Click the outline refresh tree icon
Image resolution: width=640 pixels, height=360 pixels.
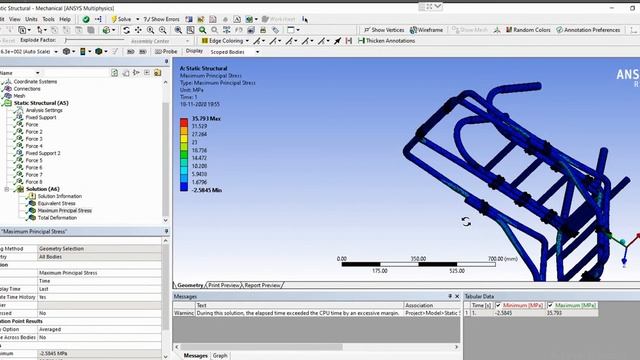pos(115,73)
